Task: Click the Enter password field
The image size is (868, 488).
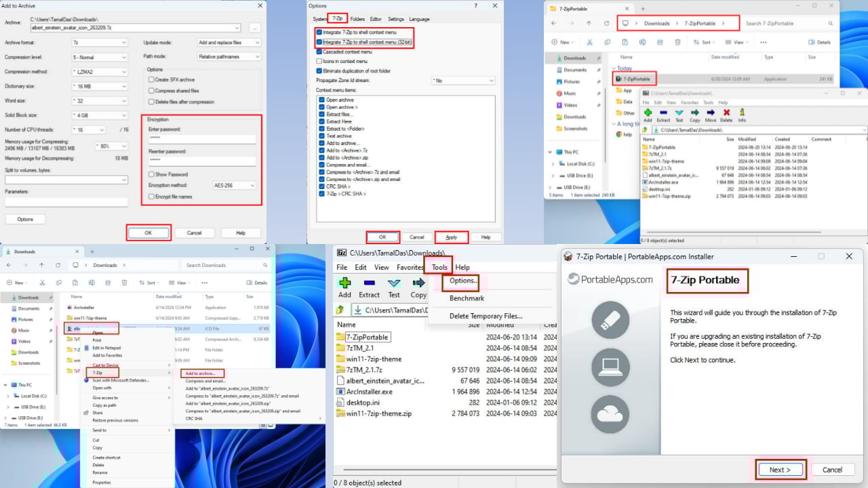Action: coord(203,139)
